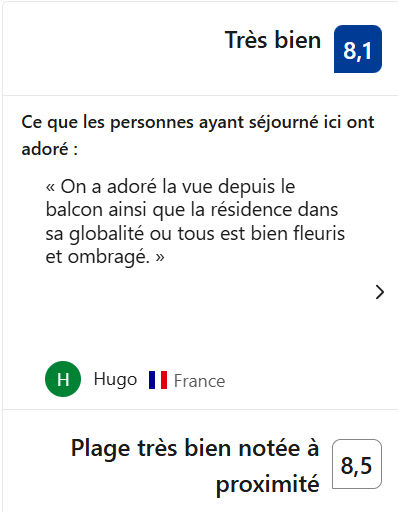Click the Très bien rating label
398x512 pixels.
(273, 40)
